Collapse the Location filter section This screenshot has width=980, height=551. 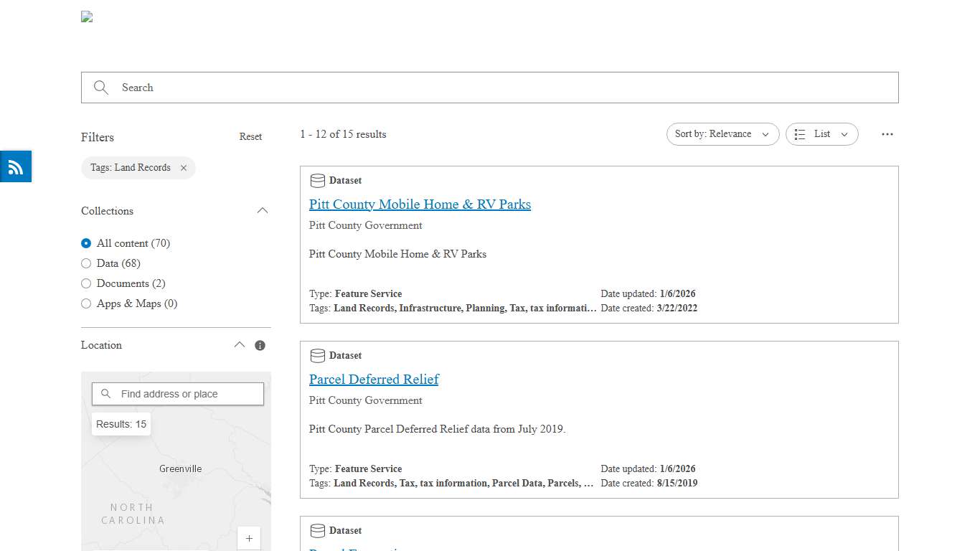(240, 345)
